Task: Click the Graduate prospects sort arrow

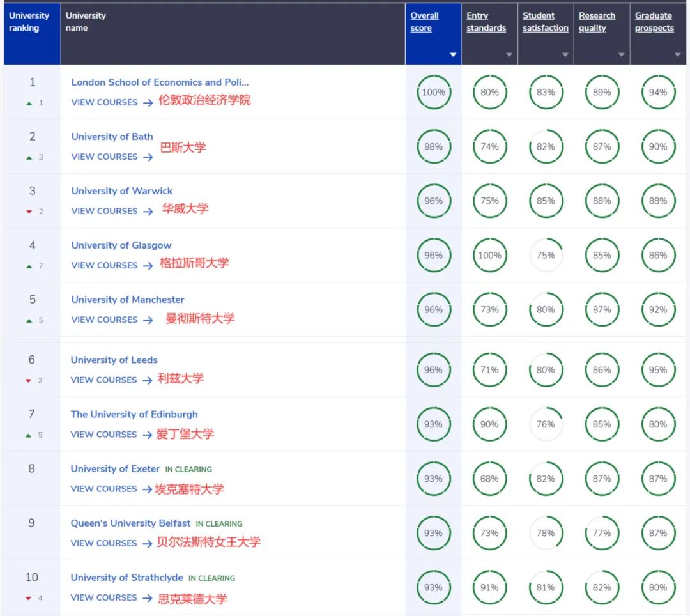Action: coord(677,54)
